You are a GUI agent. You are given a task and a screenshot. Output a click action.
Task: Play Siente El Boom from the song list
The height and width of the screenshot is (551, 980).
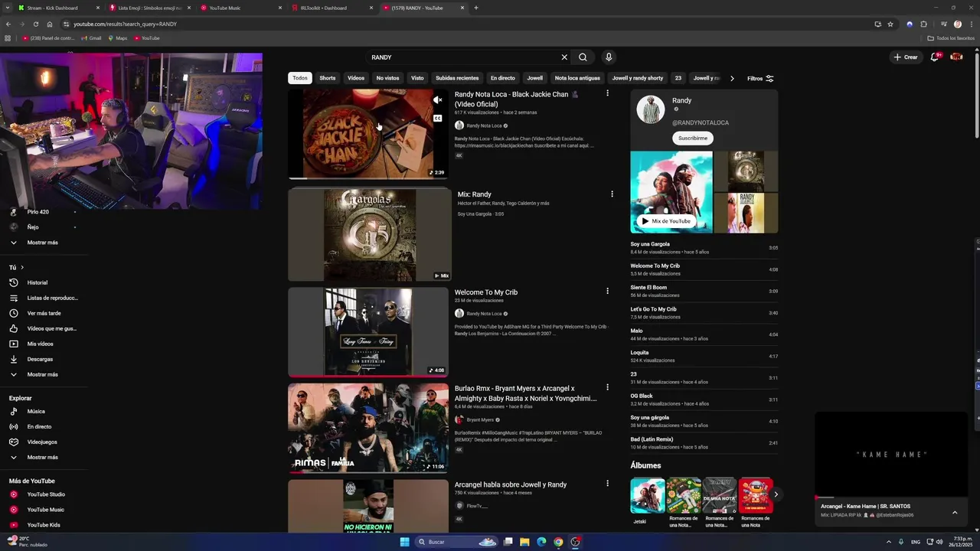(704, 291)
